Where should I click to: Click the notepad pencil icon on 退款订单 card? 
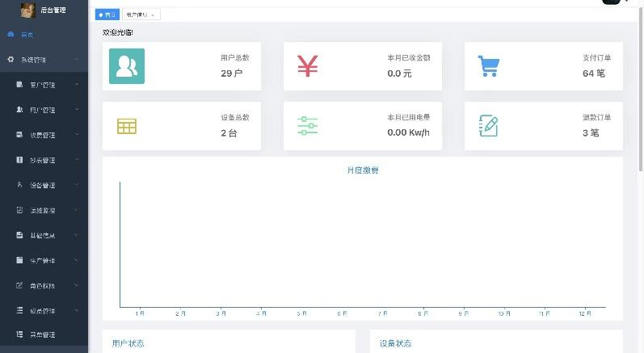(x=488, y=125)
